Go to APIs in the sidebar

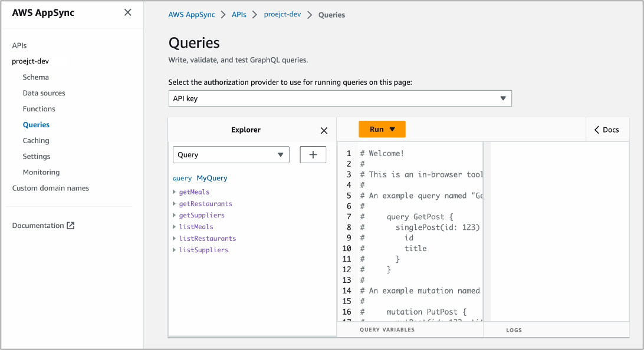(x=19, y=45)
